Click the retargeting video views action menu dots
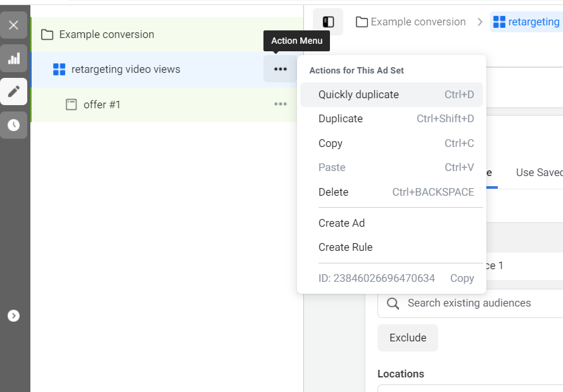Viewport: 563px width, 392px height. [281, 69]
